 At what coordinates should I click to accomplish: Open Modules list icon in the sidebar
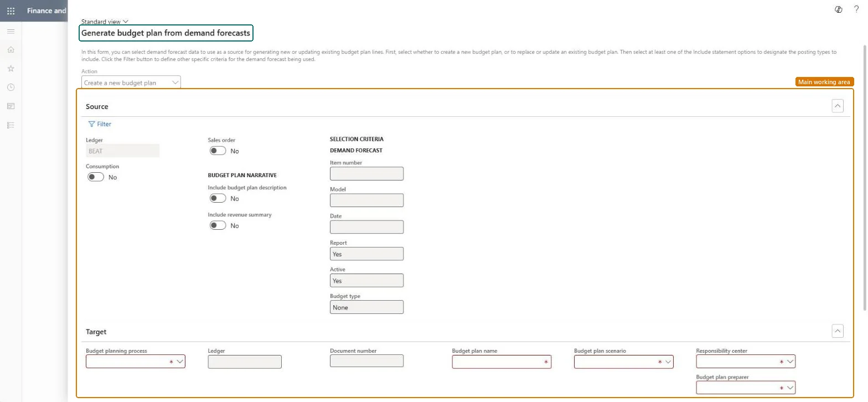click(x=11, y=125)
